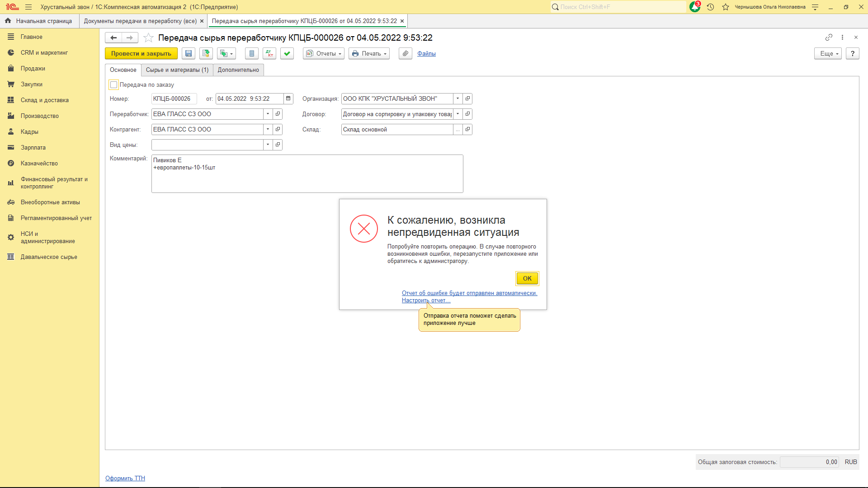
Task: Go back with the left arrow button
Action: click(113, 38)
